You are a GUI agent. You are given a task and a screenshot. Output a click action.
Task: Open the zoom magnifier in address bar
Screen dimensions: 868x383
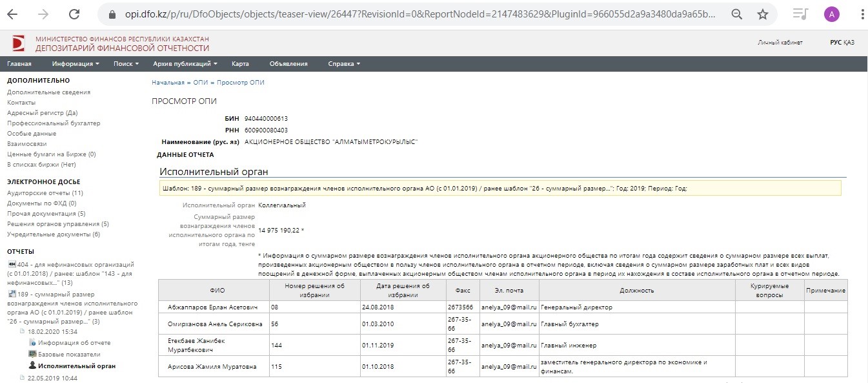tap(737, 14)
